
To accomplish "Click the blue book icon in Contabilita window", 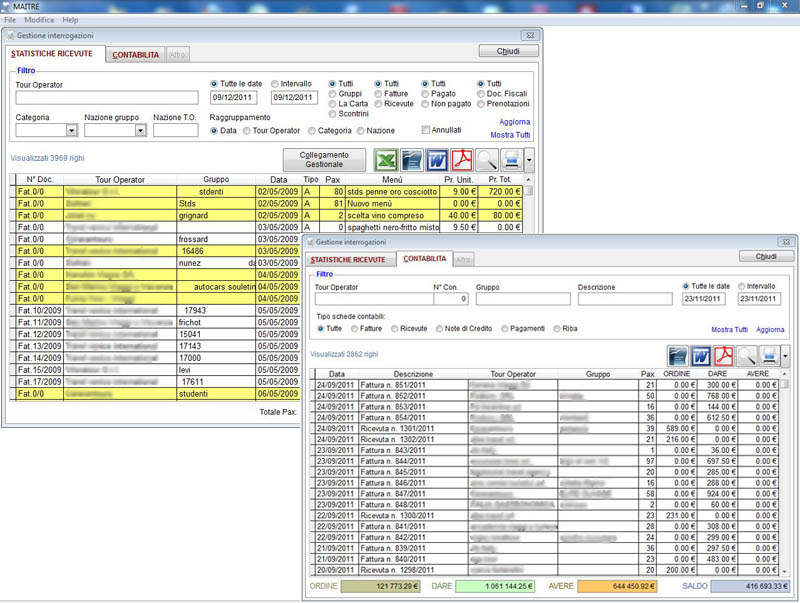I will 676,355.
